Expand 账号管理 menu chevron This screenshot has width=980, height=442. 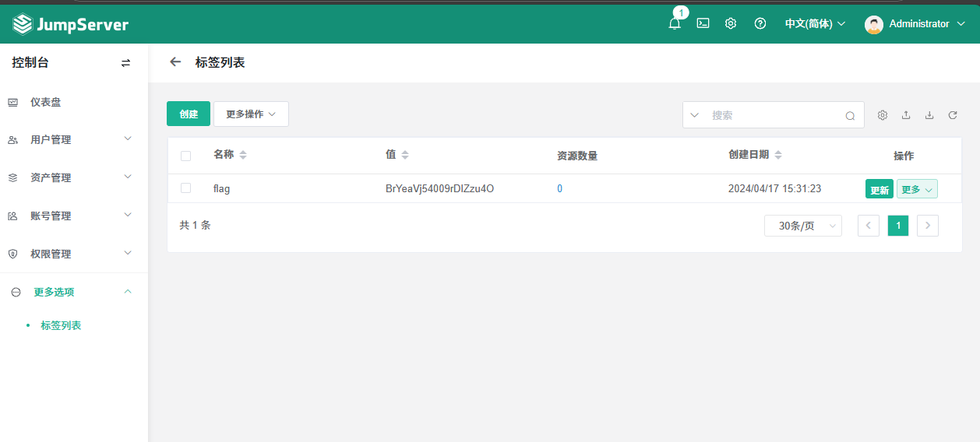(128, 215)
